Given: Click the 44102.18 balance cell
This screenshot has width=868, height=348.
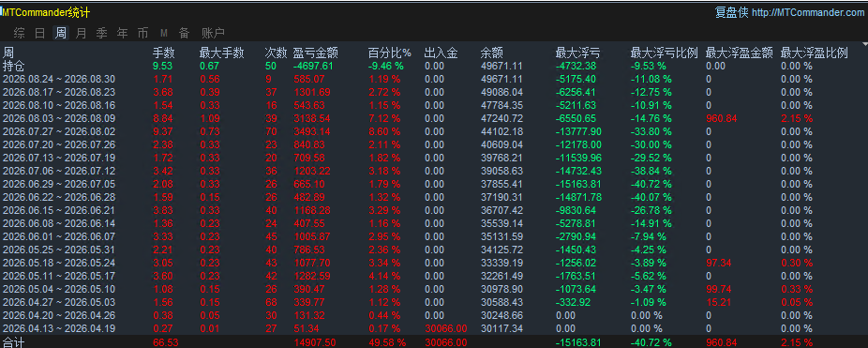Looking at the screenshot, I should coord(501,131).
